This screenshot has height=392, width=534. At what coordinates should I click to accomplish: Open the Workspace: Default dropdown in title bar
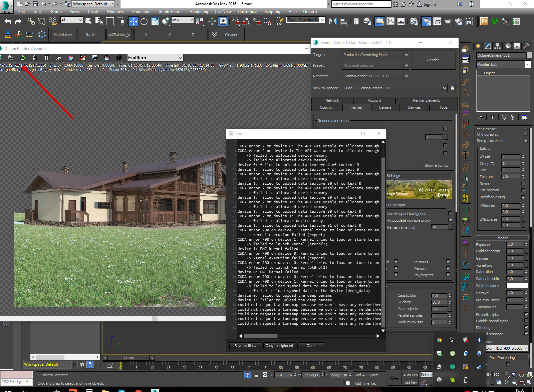click(93, 4)
